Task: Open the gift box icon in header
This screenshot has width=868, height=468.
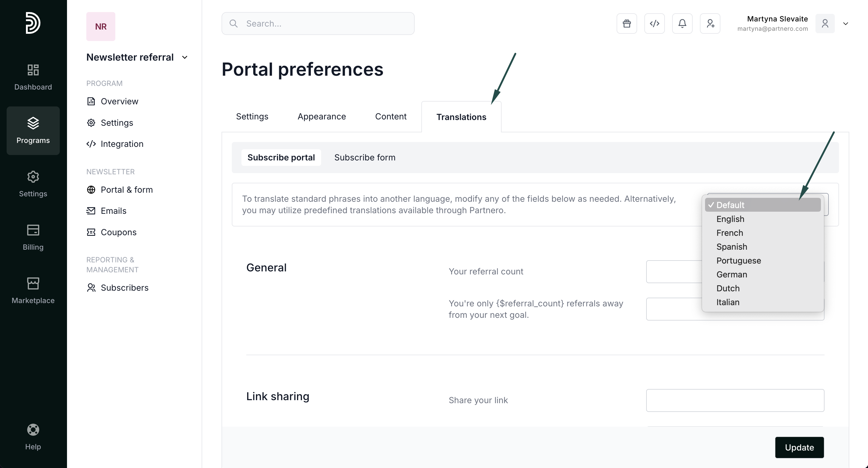Action: [626, 24]
